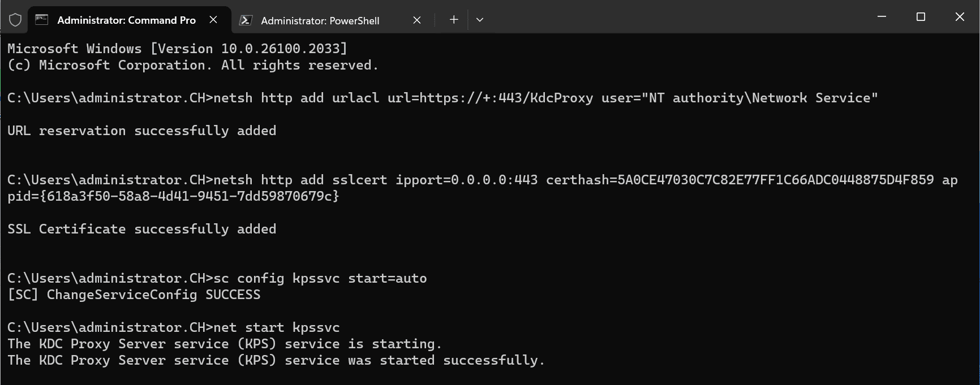Click the Microsoft Windows version line
This screenshot has width=980, height=385.
click(x=177, y=49)
